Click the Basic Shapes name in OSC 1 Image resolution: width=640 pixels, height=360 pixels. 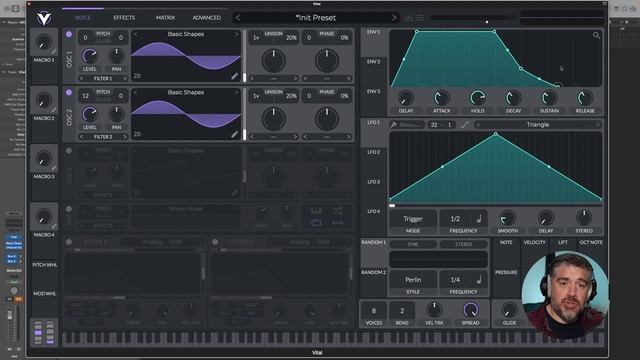coord(186,34)
